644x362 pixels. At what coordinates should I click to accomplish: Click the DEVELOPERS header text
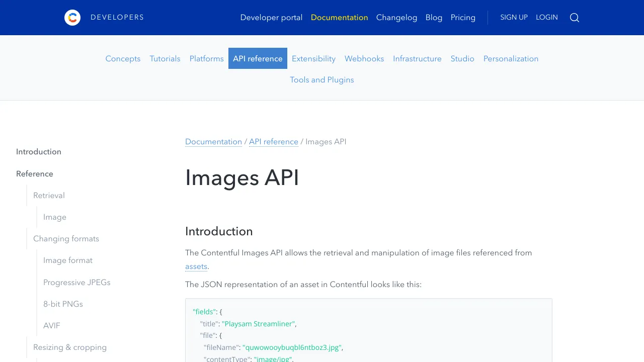(x=117, y=18)
